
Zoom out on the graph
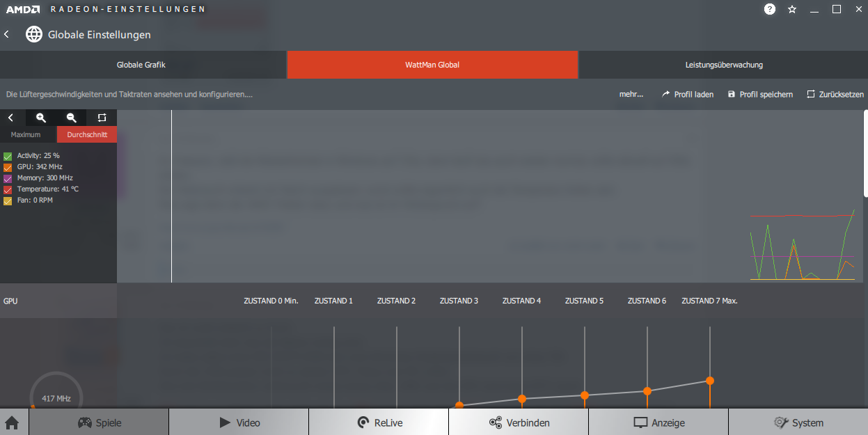pos(71,118)
